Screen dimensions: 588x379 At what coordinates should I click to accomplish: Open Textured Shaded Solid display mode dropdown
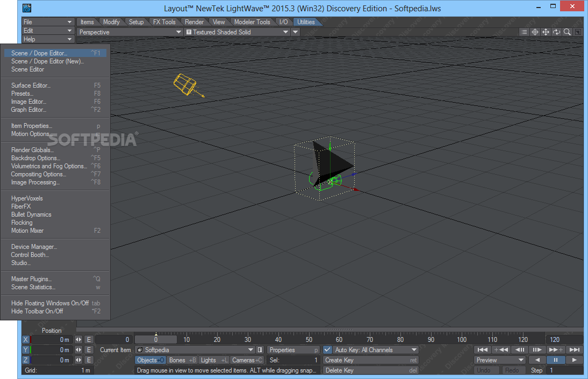237,32
